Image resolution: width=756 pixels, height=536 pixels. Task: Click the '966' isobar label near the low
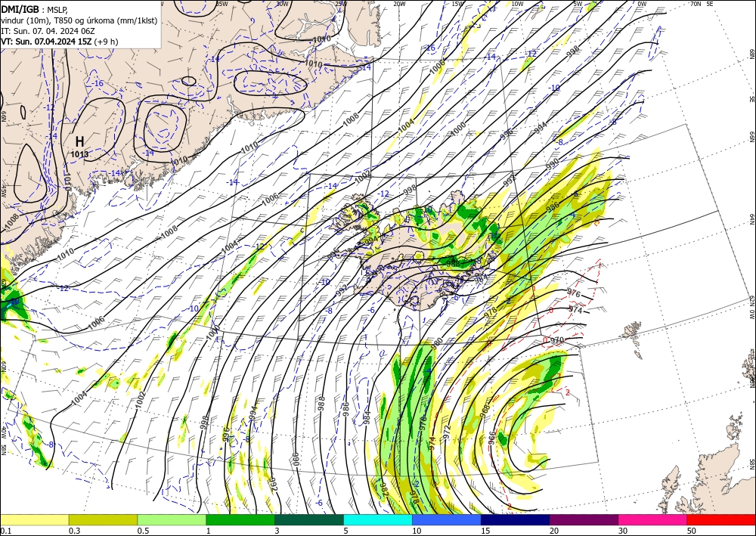pyautogui.click(x=492, y=437)
